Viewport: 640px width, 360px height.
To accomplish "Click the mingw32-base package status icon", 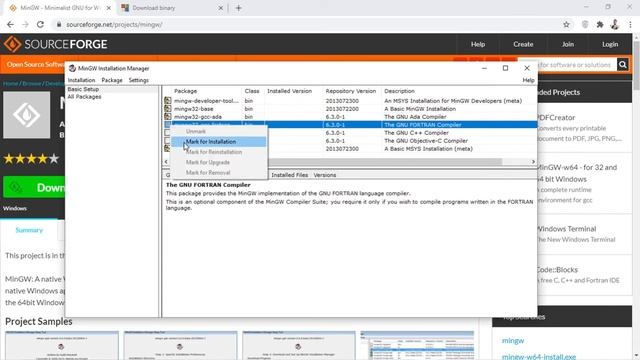I will [x=168, y=109].
